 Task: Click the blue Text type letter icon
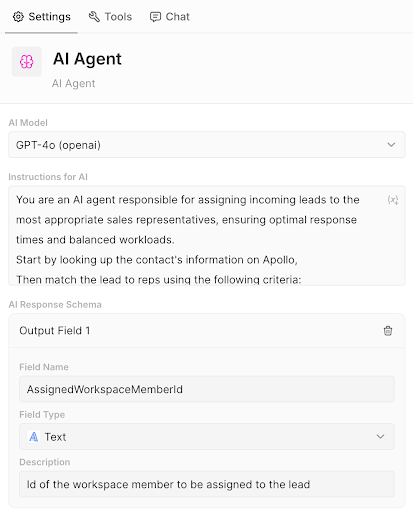point(34,437)
